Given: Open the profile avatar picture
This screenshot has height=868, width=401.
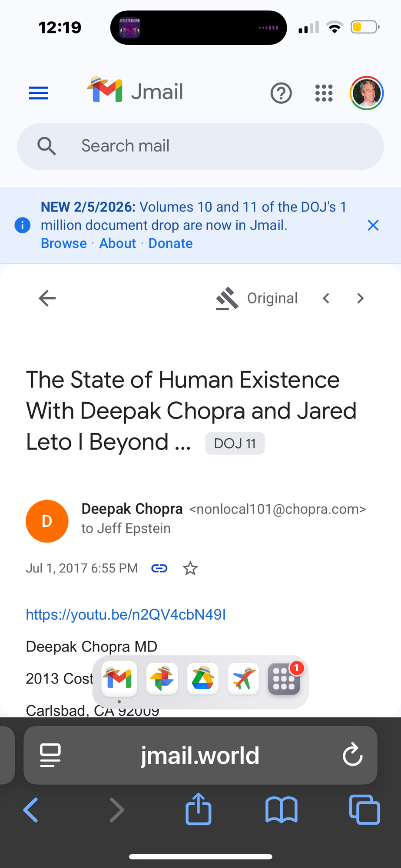Looking at the screenshot, I should coord(367,93).
